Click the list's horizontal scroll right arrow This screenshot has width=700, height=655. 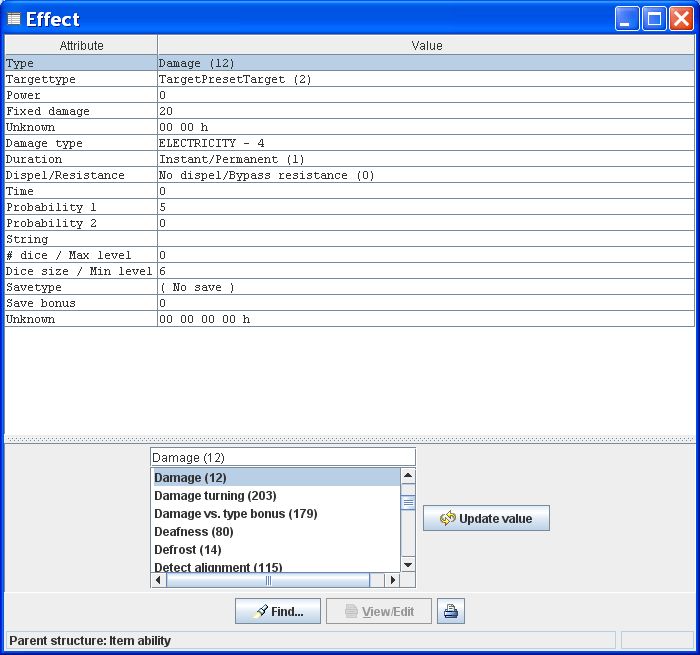(393, 580)
